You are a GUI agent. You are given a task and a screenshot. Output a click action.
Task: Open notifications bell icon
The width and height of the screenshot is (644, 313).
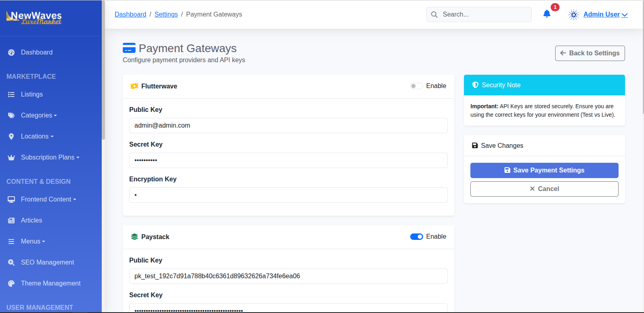[x=547, y=14]
